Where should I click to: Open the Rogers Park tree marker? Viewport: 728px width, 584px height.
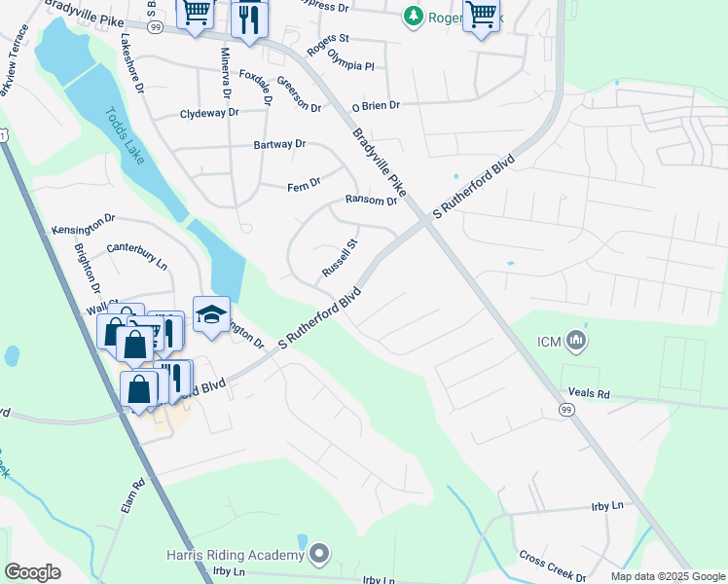coord(413,18)
